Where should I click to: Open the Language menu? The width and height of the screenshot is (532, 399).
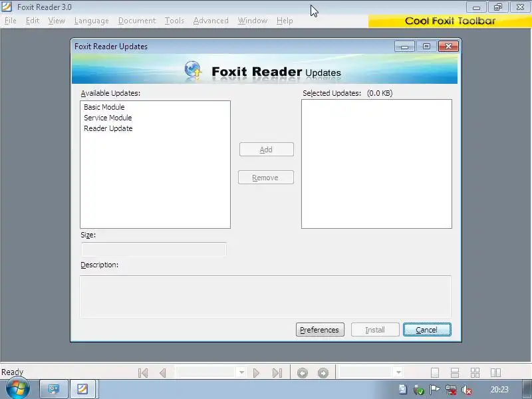click(x=92, y=21)
